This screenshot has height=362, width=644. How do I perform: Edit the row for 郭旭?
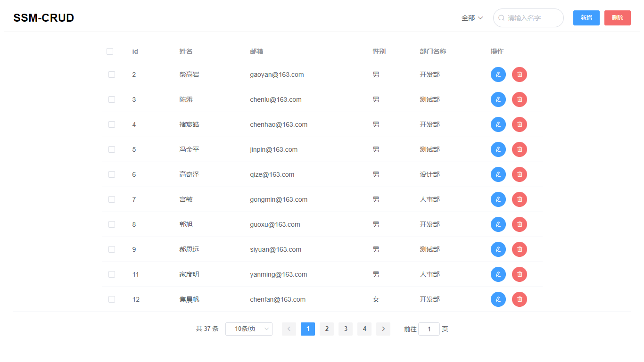tap(498, 224)
